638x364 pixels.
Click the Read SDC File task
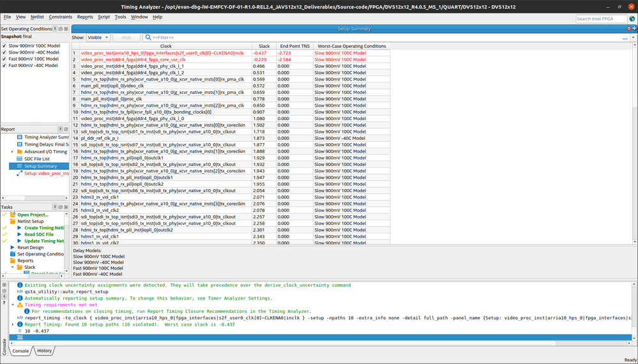pyautogui.click(x=38, y=234)
